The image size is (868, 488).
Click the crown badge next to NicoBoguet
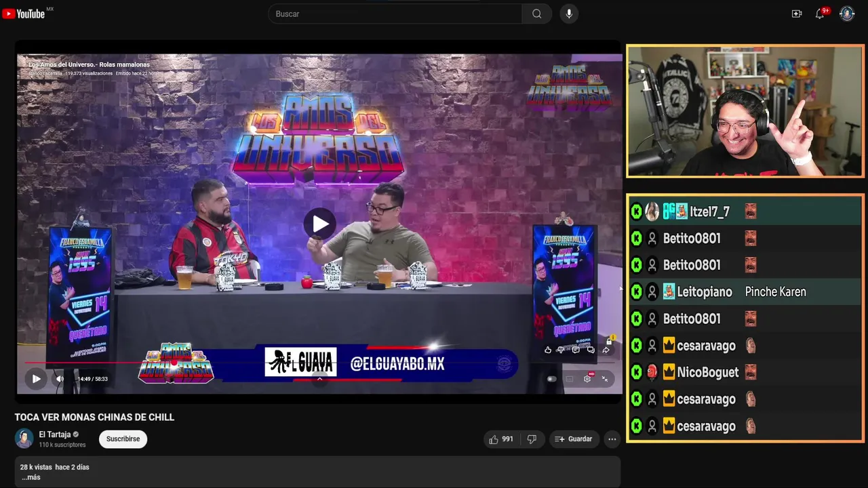pos(669,372)
